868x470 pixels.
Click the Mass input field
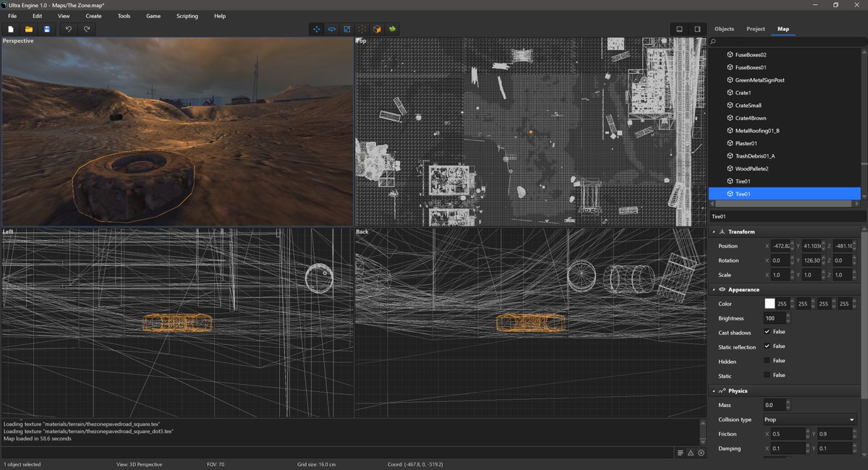(x=774, y=405)
